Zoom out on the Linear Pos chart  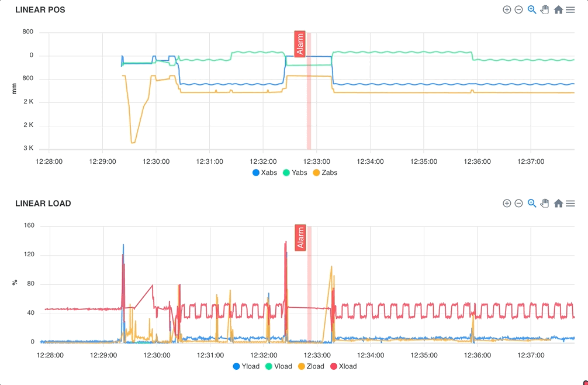[518, 10]
